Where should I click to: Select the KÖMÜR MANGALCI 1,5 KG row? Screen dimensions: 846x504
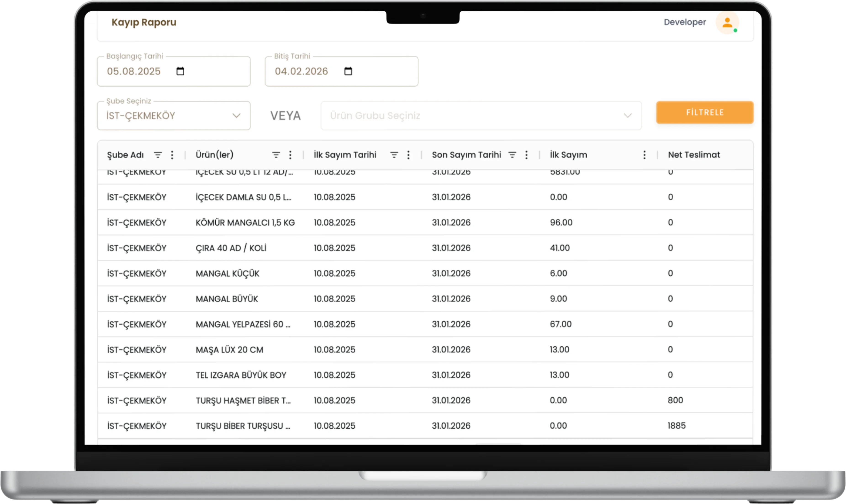point(245,222)
